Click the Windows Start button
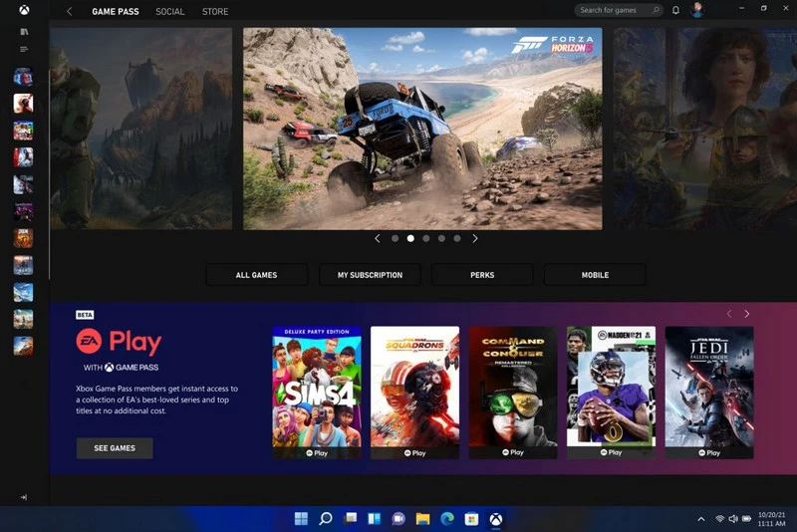The width and height of the screenshot is (797, 532). point(301,519)
